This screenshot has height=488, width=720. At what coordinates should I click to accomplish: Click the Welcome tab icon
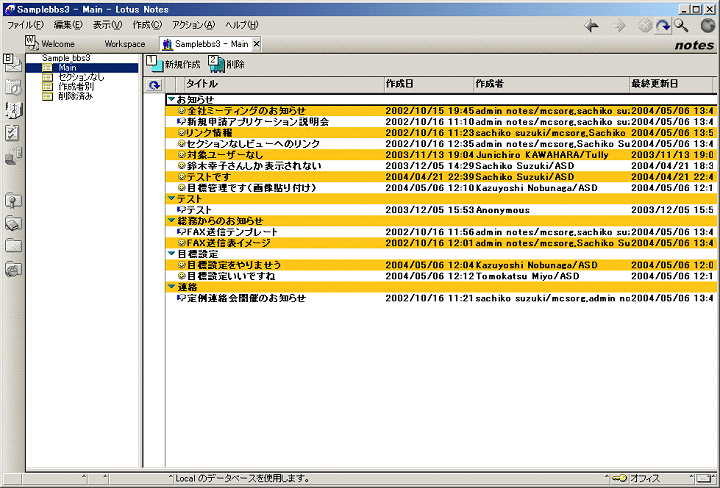pos(32,42)
